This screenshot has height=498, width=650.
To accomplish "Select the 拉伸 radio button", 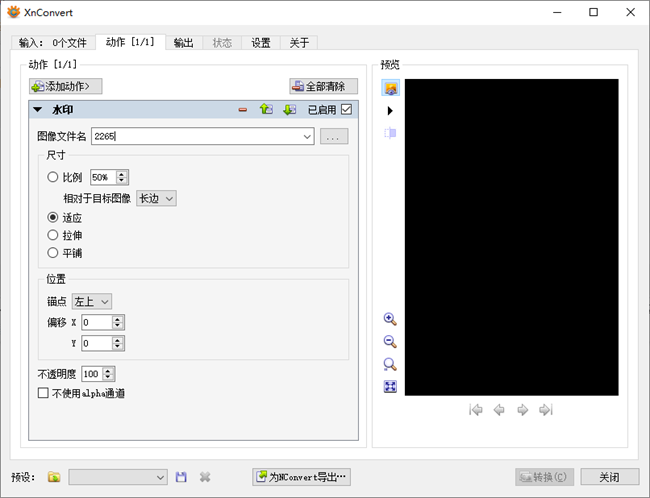I will pos(54,235).
